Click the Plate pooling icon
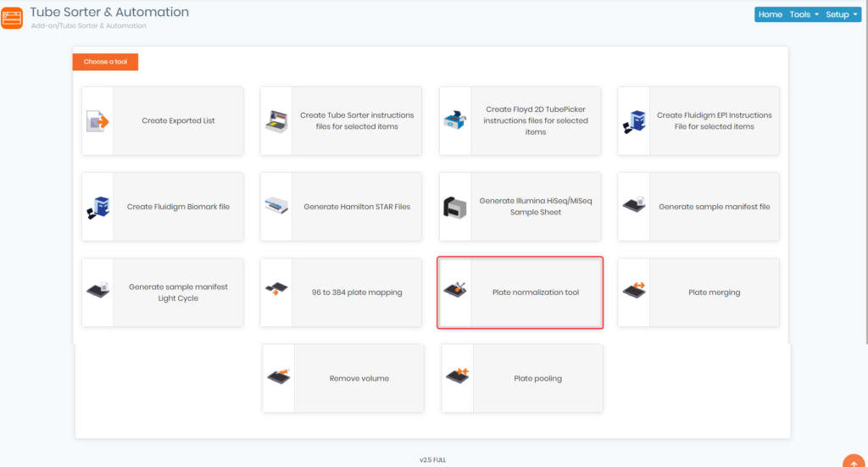868x467 pixels. (457, 375)
